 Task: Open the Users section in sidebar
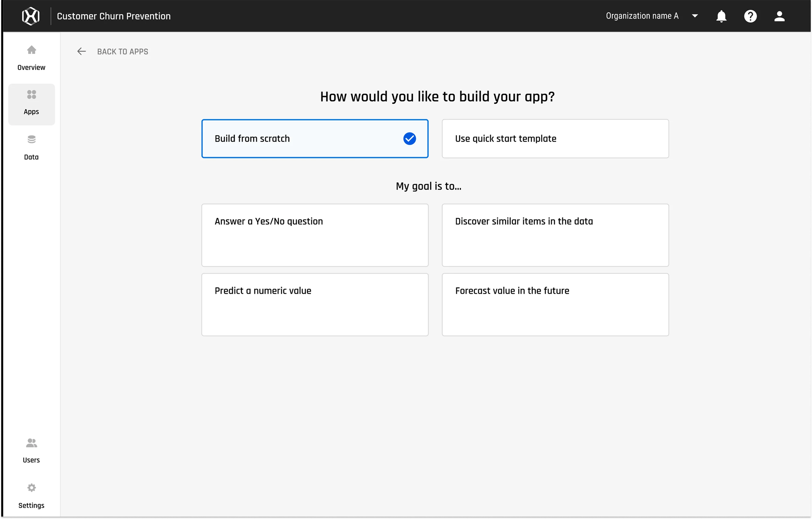(31, 450)
